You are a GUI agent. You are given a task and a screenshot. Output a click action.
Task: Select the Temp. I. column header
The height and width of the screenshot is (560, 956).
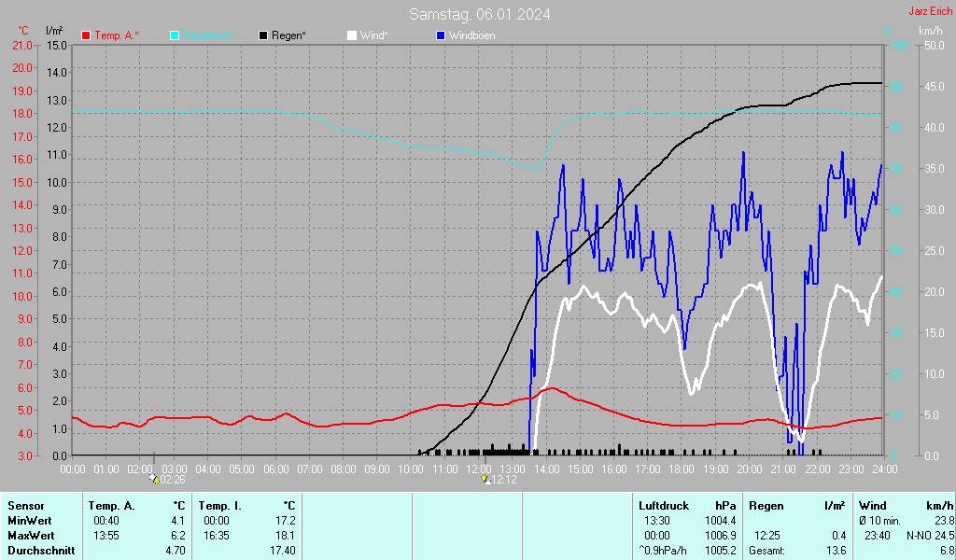coord(220,505)
